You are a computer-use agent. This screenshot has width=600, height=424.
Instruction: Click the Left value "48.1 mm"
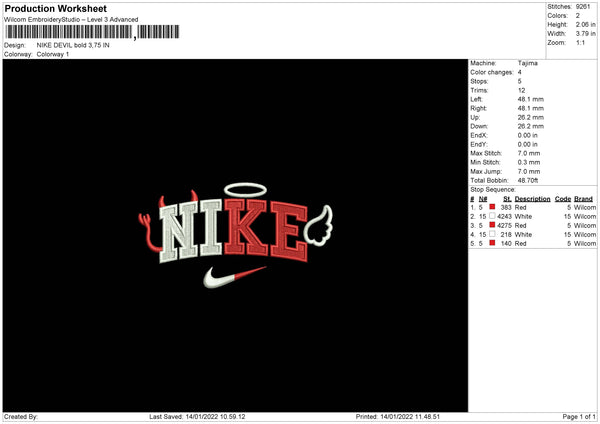click(531, 99)
